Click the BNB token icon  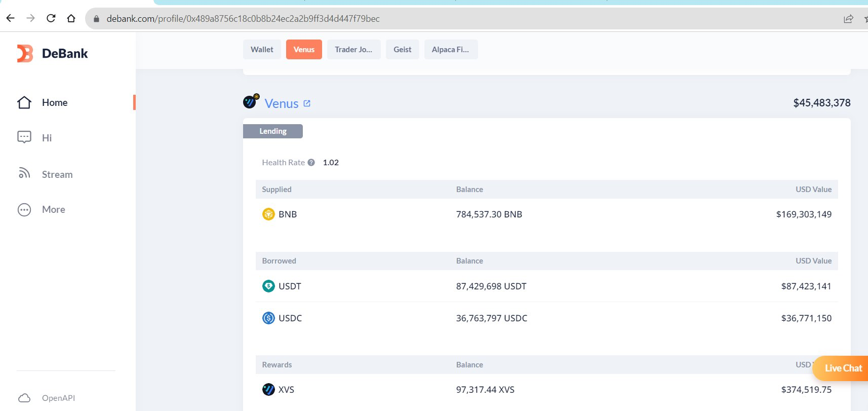point(268,214)
